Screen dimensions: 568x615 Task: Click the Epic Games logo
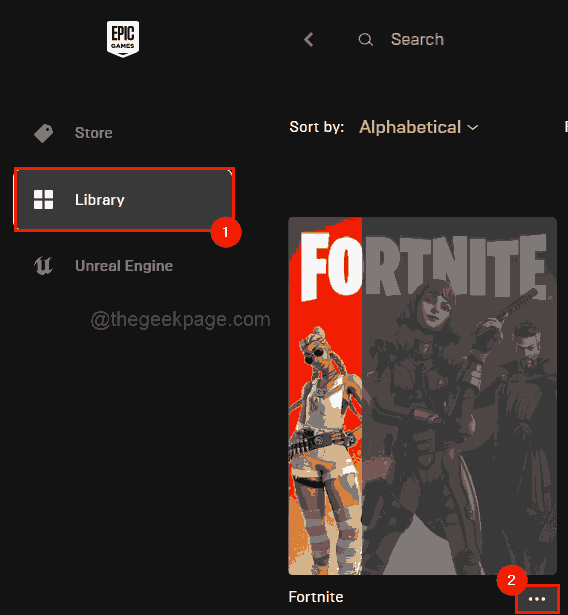tap(123, 39)
